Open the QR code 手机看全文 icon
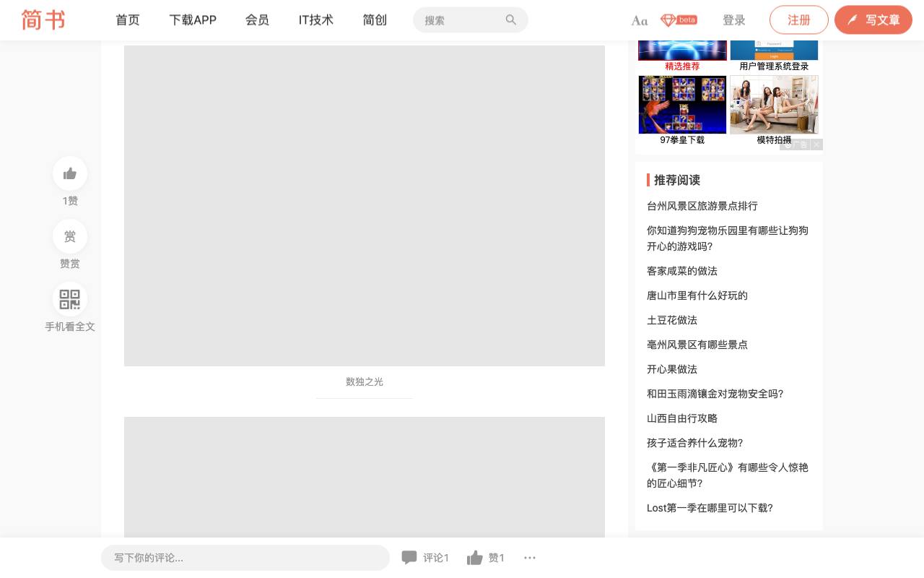The image size is (924, 578). pyautogui.click(x=70, y=299)
